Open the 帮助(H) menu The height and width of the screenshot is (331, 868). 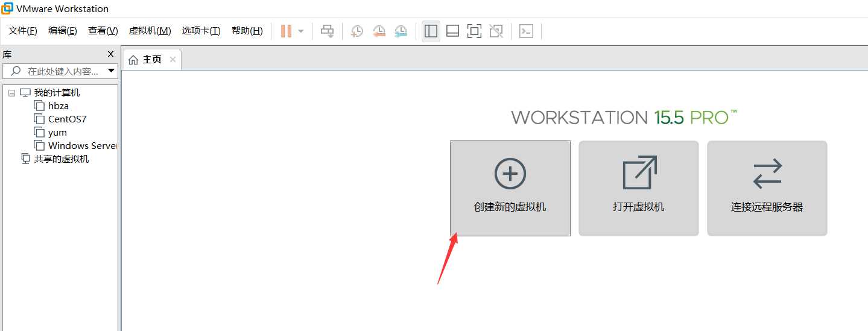click(x=247, y=31)
